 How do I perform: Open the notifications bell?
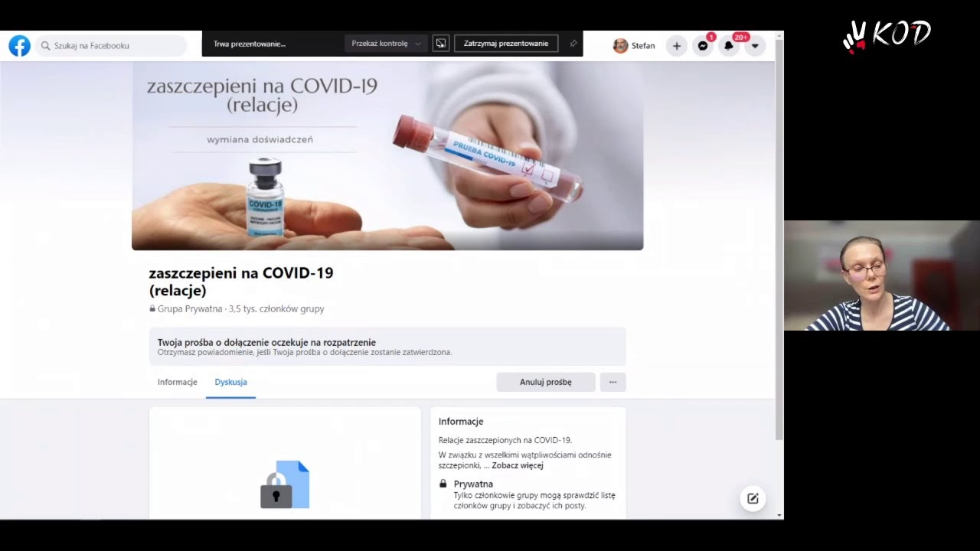pyautogui.click(x=729, y=46)
